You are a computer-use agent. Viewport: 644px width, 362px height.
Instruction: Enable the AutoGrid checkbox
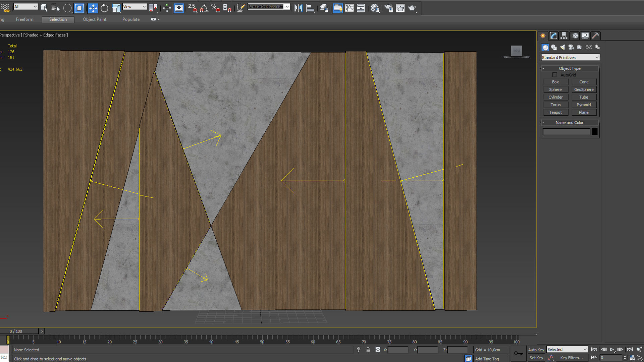(555, 75)
